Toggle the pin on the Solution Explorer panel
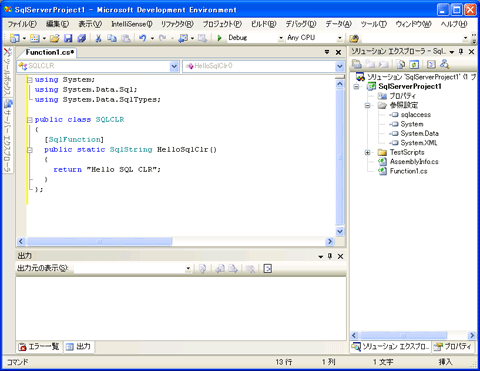Viewport: 480px width, 371px height. coord(461,52)
